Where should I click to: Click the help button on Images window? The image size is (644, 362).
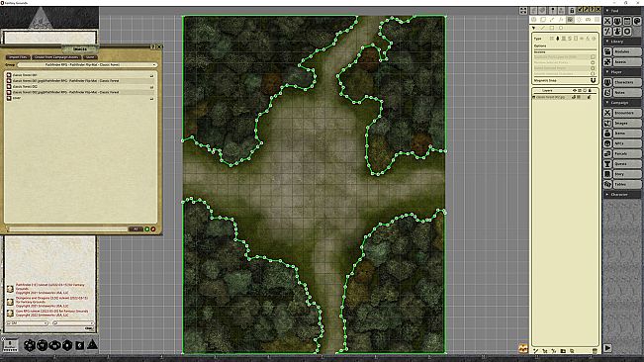click(x=153, y=47)
